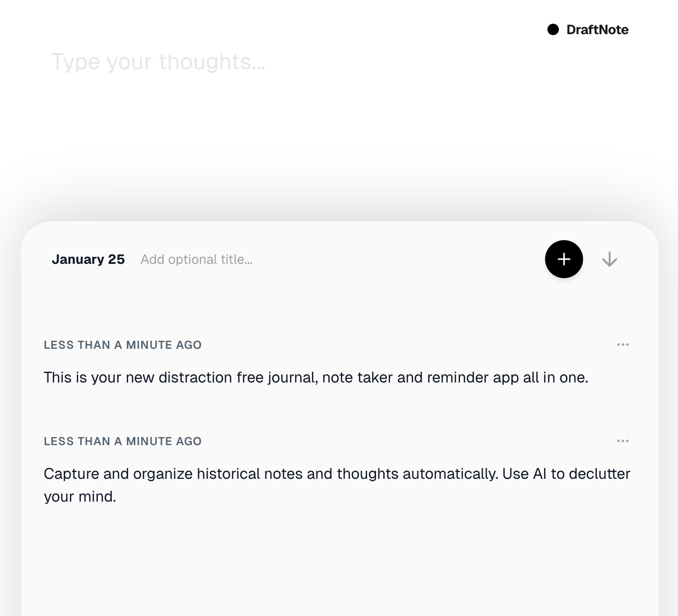Click the first note's "Less than a minute ago" timestamp
This screenshot has height=616, width=678.
coord(122,345)
